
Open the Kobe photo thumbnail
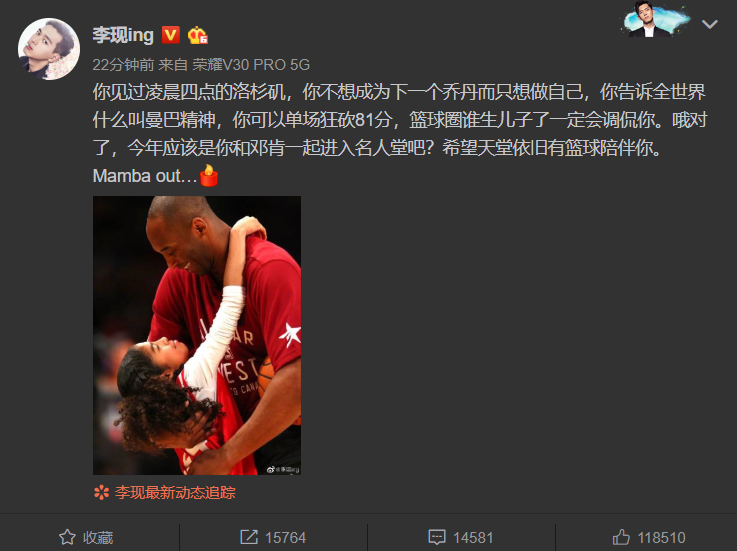197,335
